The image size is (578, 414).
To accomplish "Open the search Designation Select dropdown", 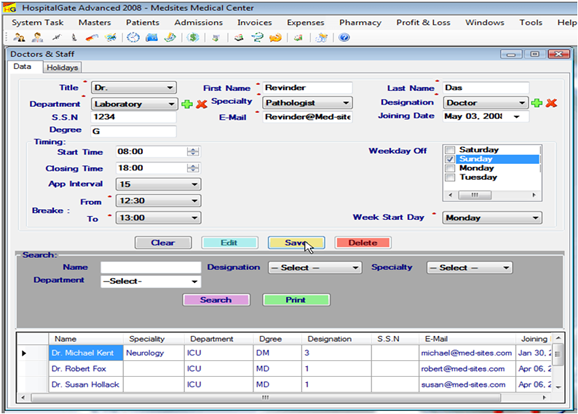I will pos(315,268).
